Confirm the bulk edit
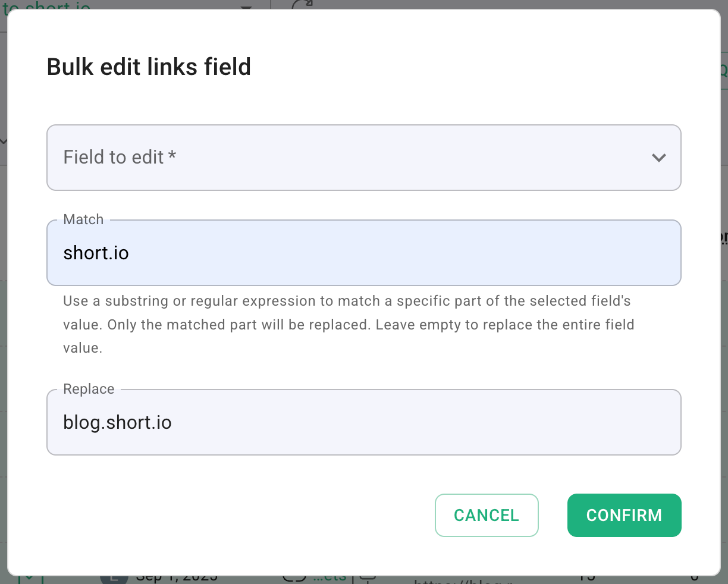This screenshot has width=728, height=584. [624, 515]
